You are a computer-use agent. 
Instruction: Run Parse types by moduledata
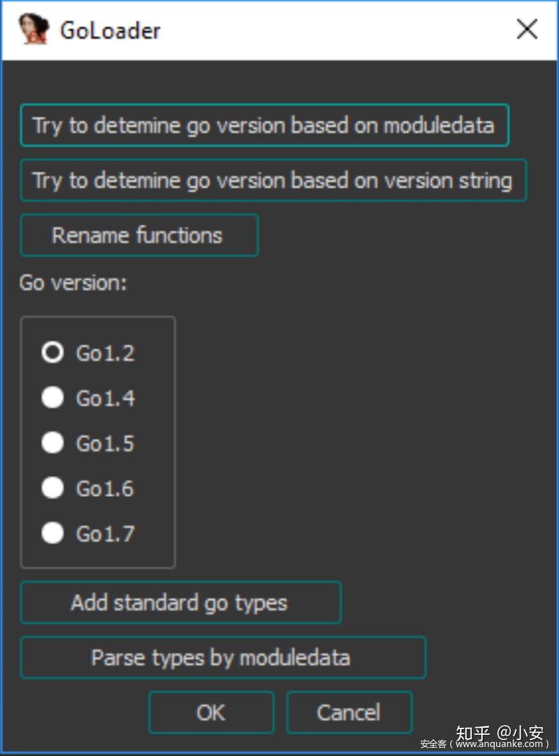223,657
